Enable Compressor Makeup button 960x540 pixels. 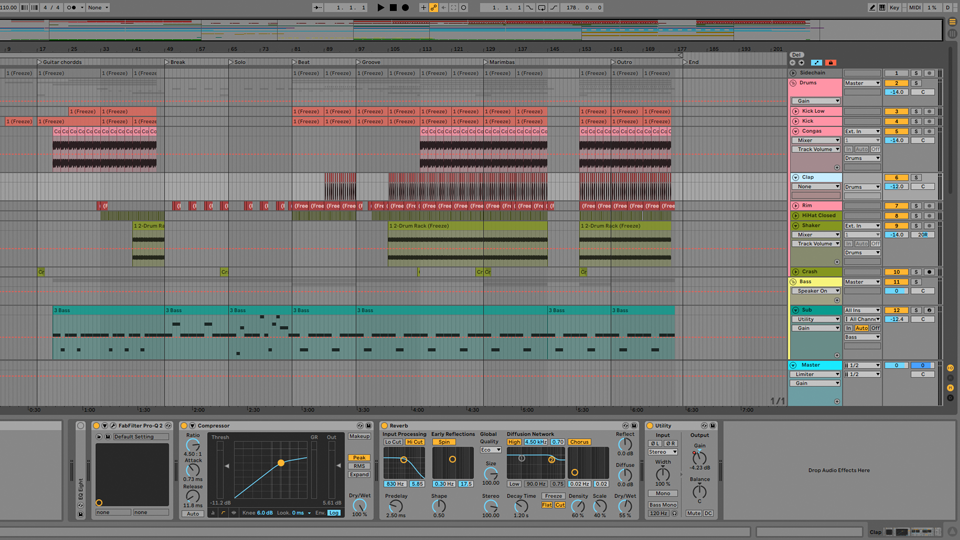point(359,437)
